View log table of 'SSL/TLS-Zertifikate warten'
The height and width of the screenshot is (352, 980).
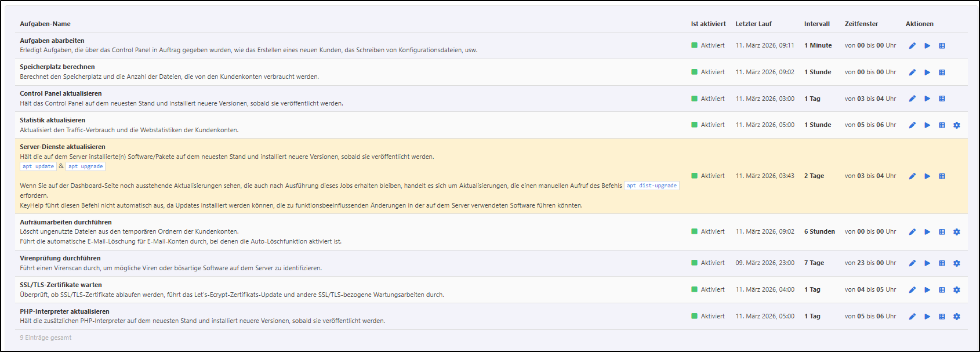tap(942, 290)
